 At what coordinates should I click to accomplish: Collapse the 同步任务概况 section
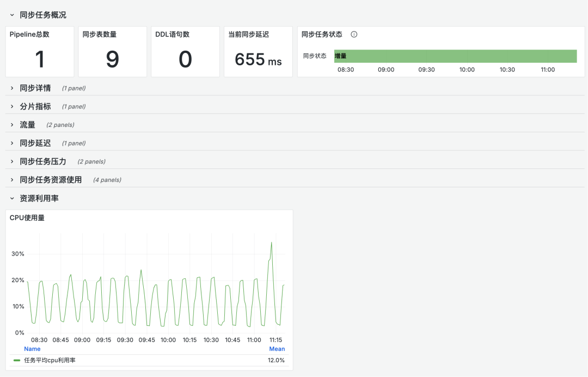[12, 15]
